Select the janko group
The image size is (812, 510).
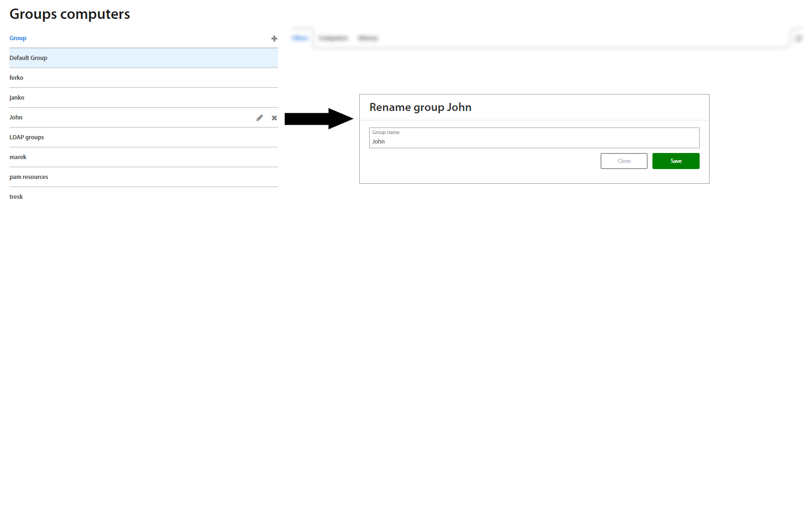click(x=17, y=98)
